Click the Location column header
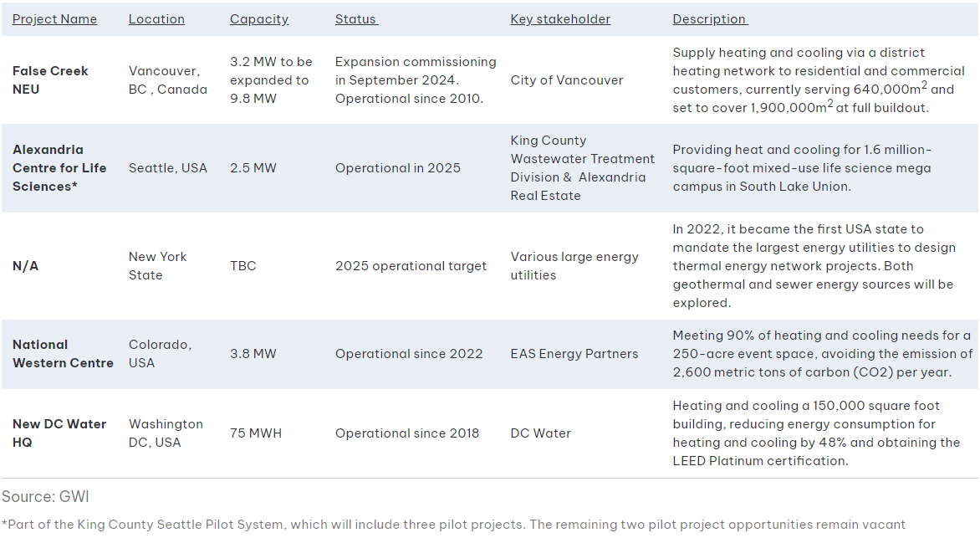The width and height of the screenshot is (980, 538). (156, 19)
